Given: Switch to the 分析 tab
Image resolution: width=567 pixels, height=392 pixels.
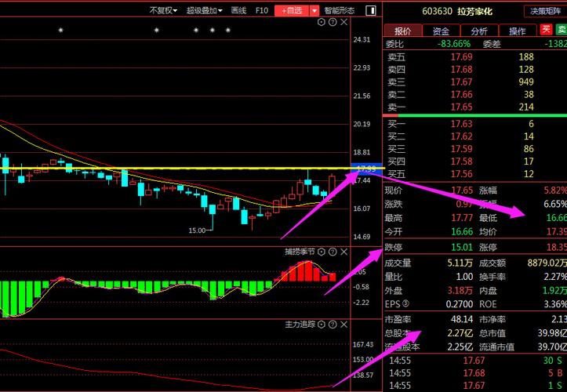Looking at the screenshot, I should click(479, 31).
